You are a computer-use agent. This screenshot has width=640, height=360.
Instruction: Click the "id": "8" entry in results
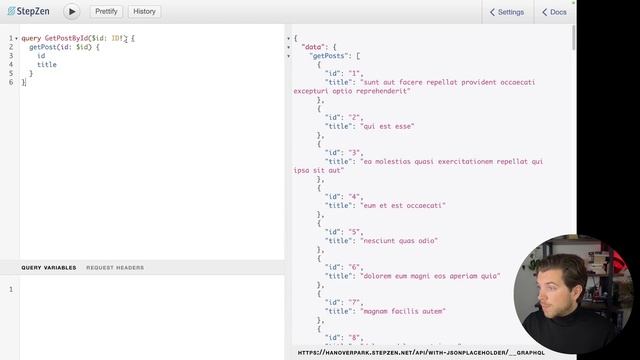(x=344, y=338)
